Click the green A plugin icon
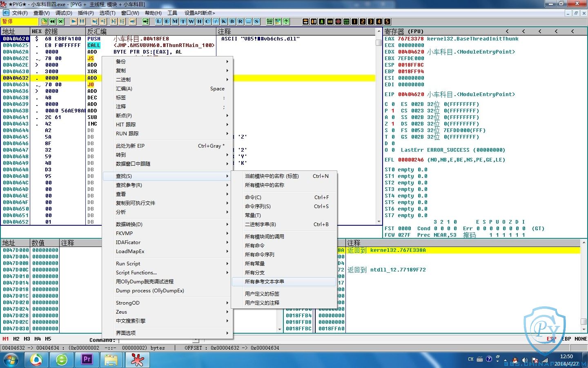The width and height of the screenshot is (588, 368). [x=322, y=21]
